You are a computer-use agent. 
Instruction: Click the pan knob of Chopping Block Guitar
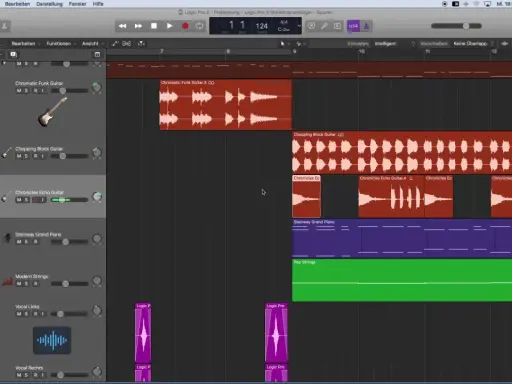pyautogui.click(x=97, y=153)
